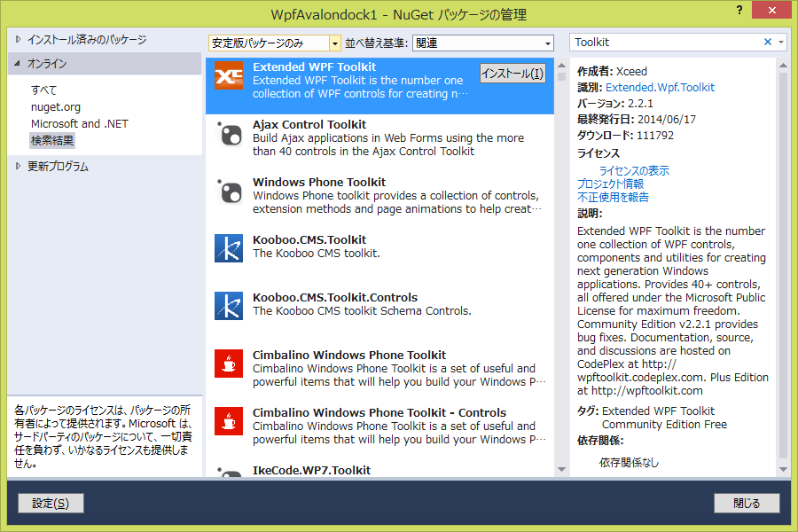The width and height of the screenshot is (798, 532).
Task: Expand the 更新プログラム section
Action: (x=18, y=166)
